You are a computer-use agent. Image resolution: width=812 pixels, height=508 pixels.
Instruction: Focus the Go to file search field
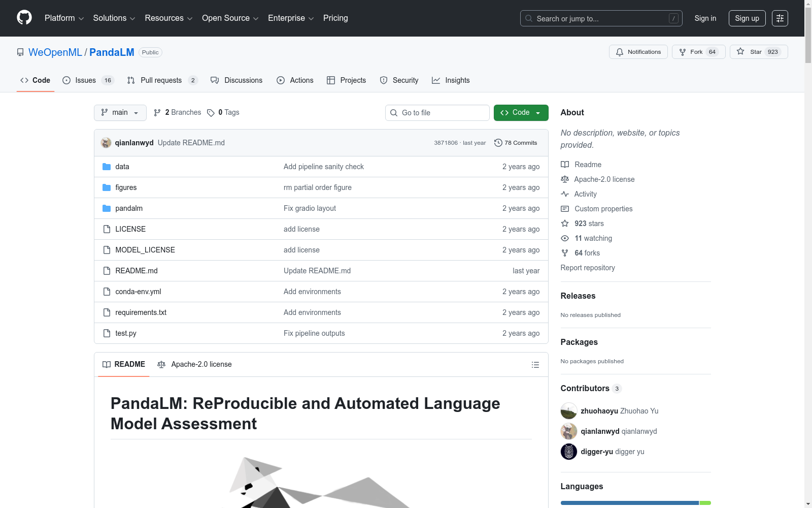click(x=437, y=113)
